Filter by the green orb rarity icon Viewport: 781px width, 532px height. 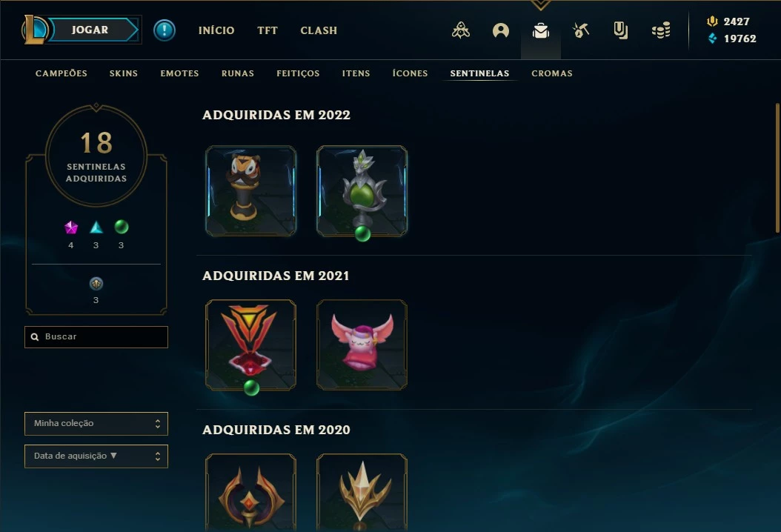[x=121, y=227]
